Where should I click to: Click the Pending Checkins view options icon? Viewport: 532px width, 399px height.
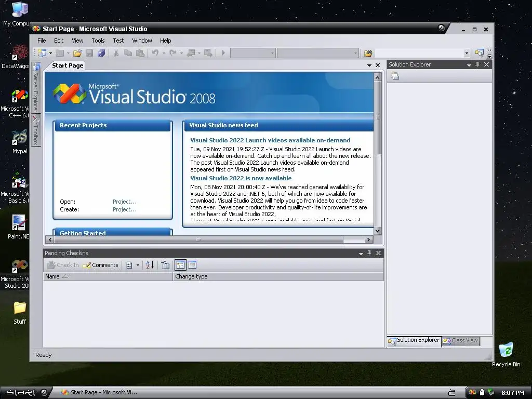pos(129,265)
